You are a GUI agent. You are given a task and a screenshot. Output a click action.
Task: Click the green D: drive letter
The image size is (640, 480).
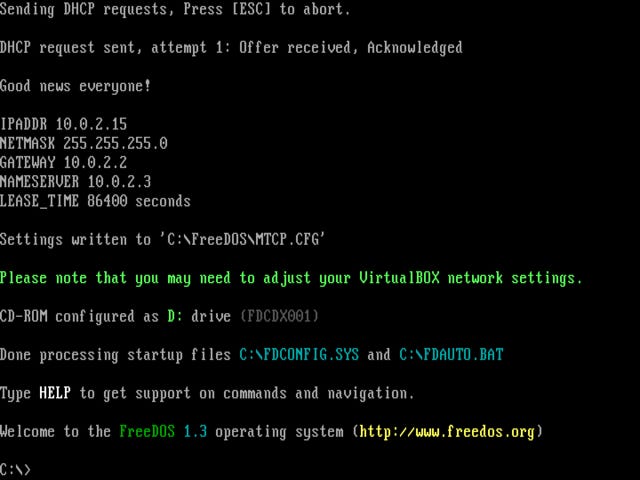[175, 316]
